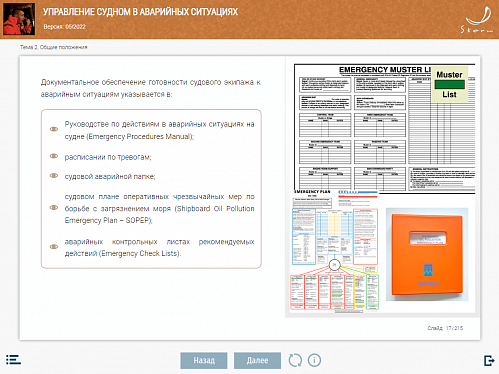Viewport: 499px width, 374px height.
Task: Click eye icon beside the SOPEP item
Action: (54, 208)
